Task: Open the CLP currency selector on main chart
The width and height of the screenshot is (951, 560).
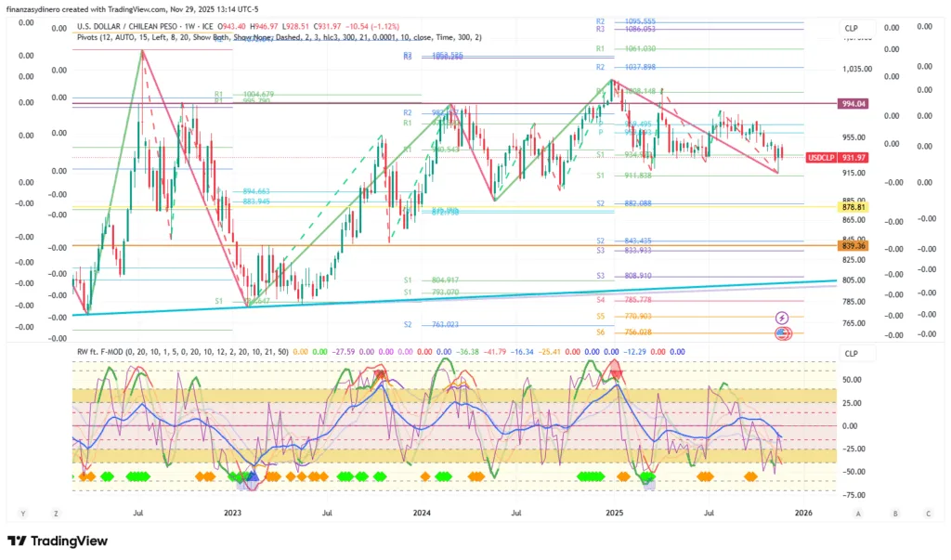Action: click(x=851, y=29)
